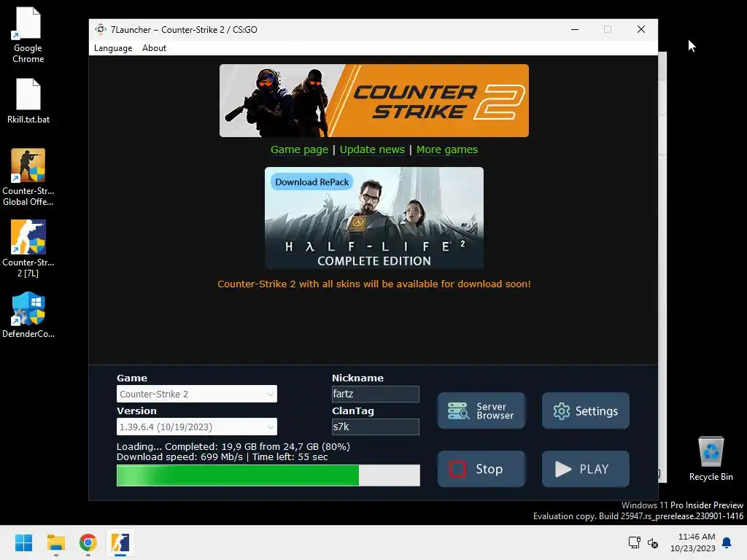Minimize the 7Launcher window
Screen dimensions: 747x560
(x=575, y=29)
